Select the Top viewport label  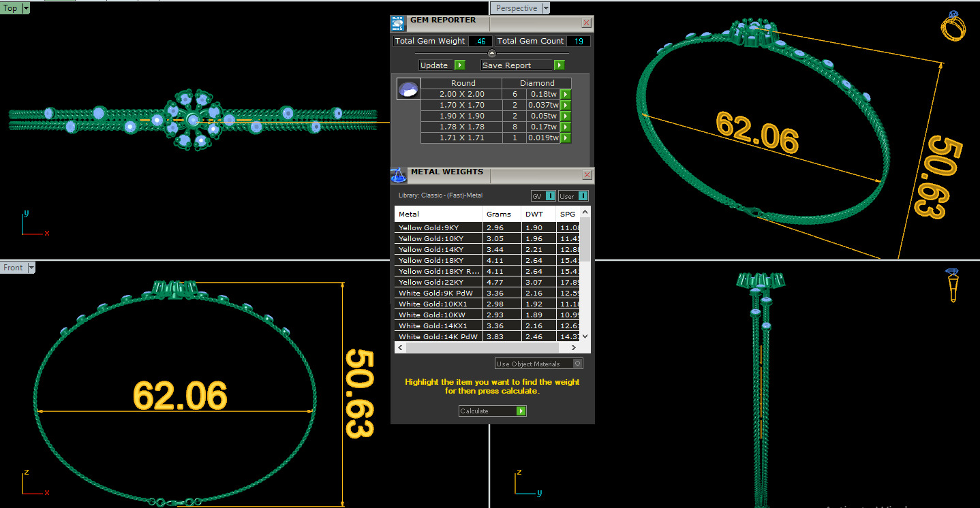click(11, 8)
